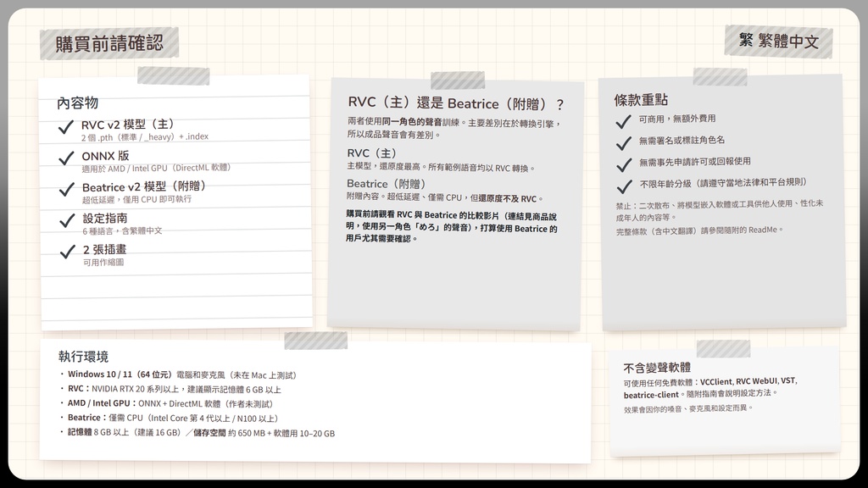The width and height of the screenshot is (868, 488).
Task: Click the bullet AMD / Intel GPU：ONNX + DirectML
Action: point(166,404)
